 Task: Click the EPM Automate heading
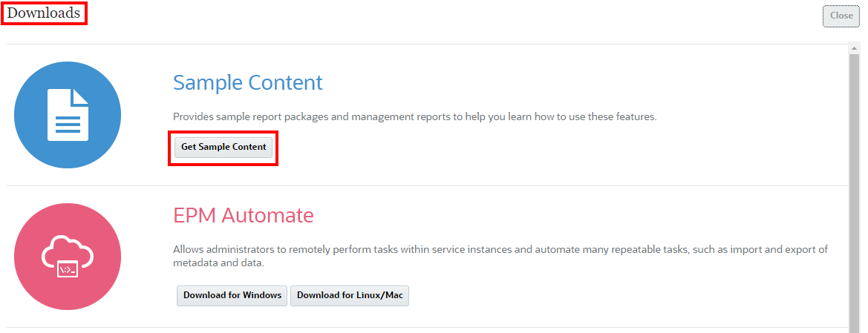[243, 215]
